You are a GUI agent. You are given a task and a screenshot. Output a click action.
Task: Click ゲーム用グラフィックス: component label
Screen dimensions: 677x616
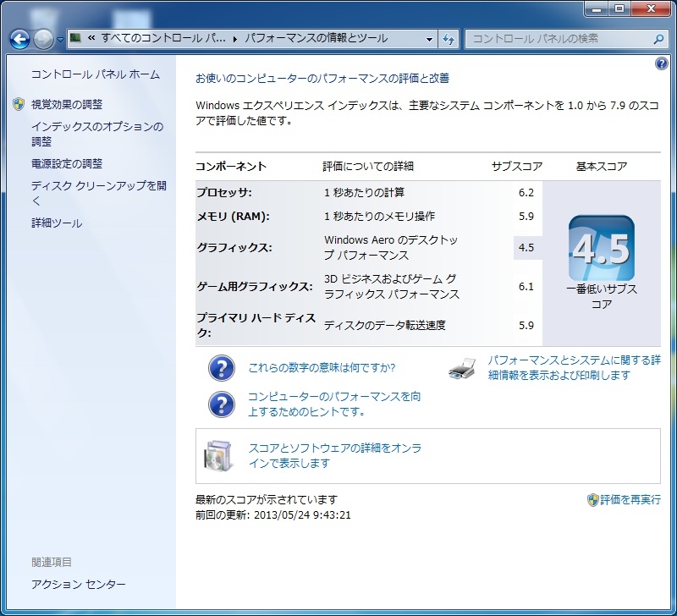point(255,286)
